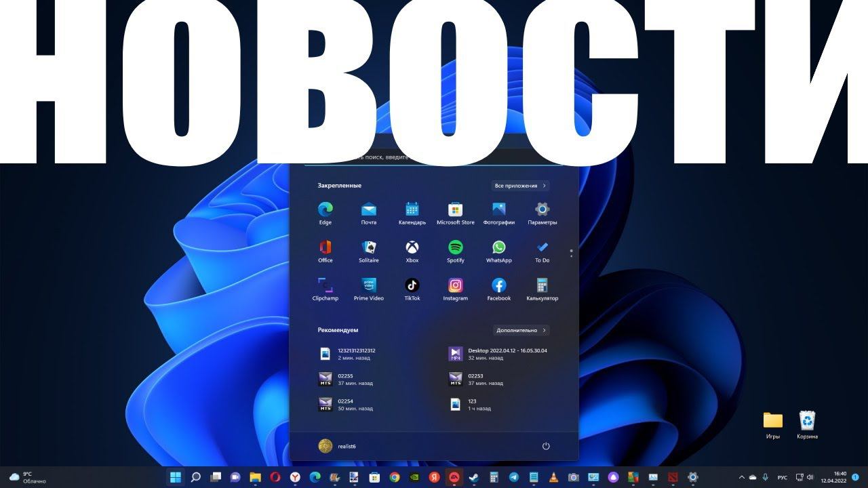The width and height of the screenshot is (868, 488).
Task: Click the power button in Start menu
Action: [546, 446]
